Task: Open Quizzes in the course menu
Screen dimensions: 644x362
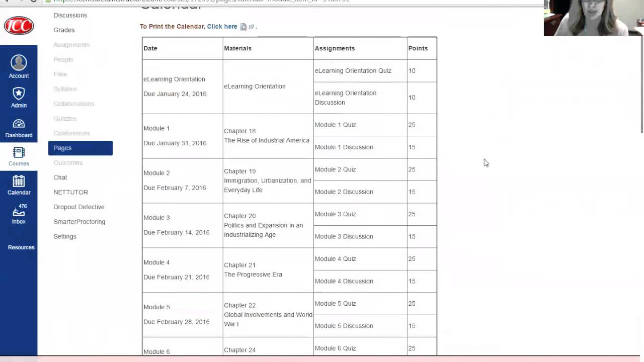Action: 65,118
